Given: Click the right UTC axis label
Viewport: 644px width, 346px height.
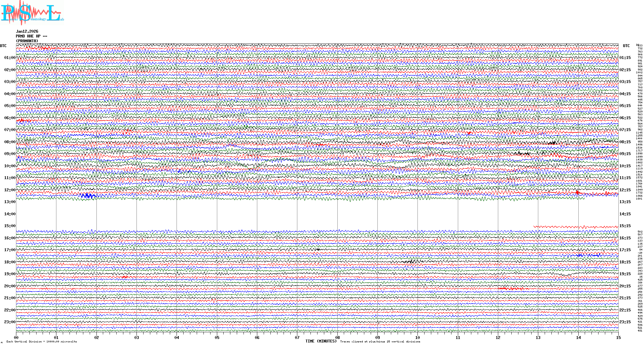Looking at the screenshot, I should tap(626, 46).
